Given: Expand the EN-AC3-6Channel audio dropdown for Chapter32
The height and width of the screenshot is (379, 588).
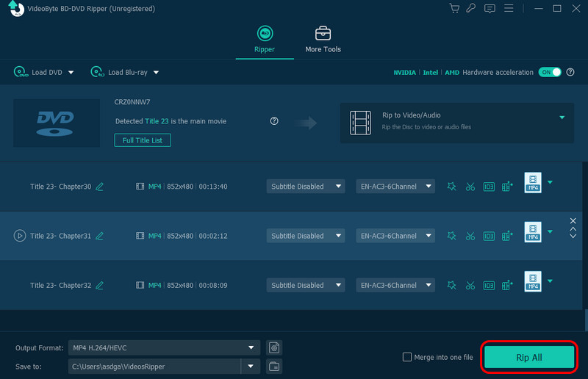Looking at the screenshot, I should pos(395,285).
